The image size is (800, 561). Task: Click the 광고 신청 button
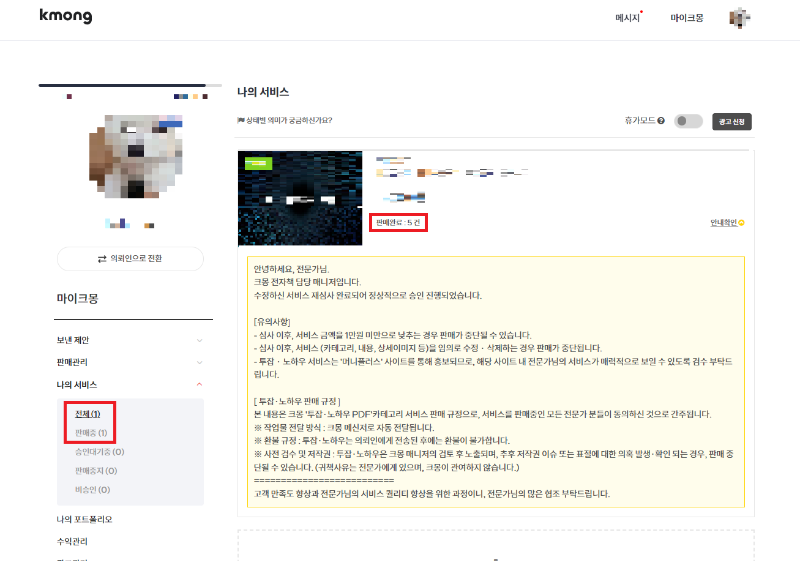pos(732,121)
